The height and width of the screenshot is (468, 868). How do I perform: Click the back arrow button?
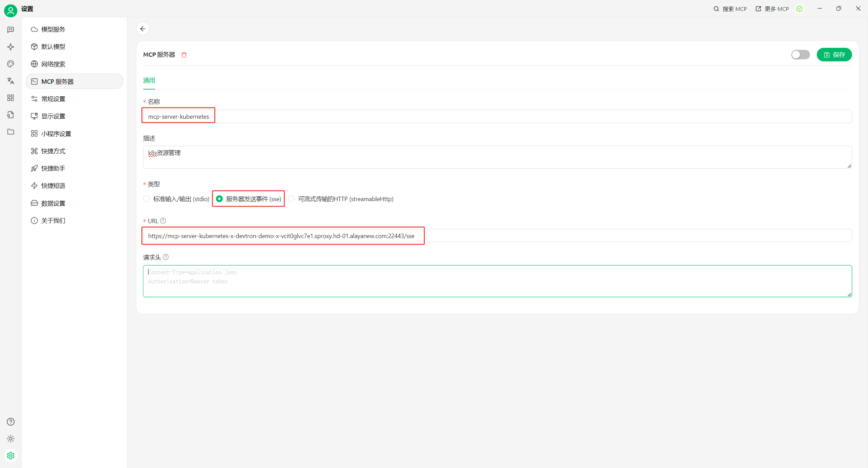pos(143,29)
